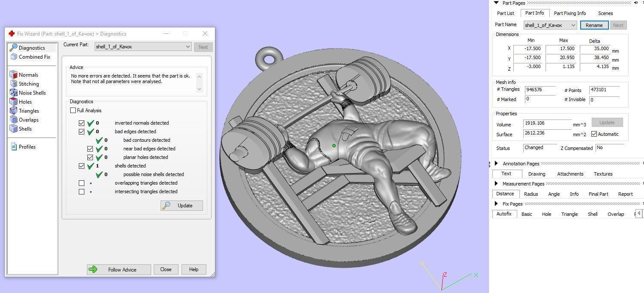Select the Radius measurement tab
Image resolution: width=644 pixels, height=293 pixels.
pyautogui.click(x=531, y=194)
